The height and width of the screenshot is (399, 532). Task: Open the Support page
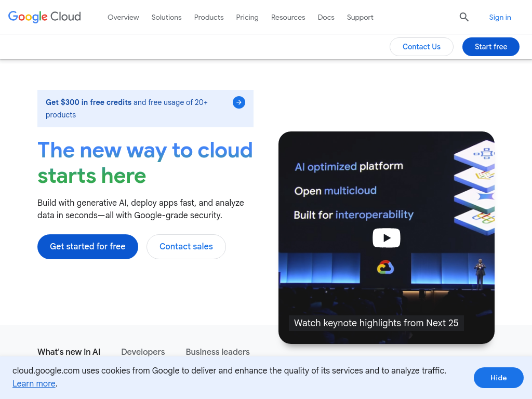tap(360, 17)
